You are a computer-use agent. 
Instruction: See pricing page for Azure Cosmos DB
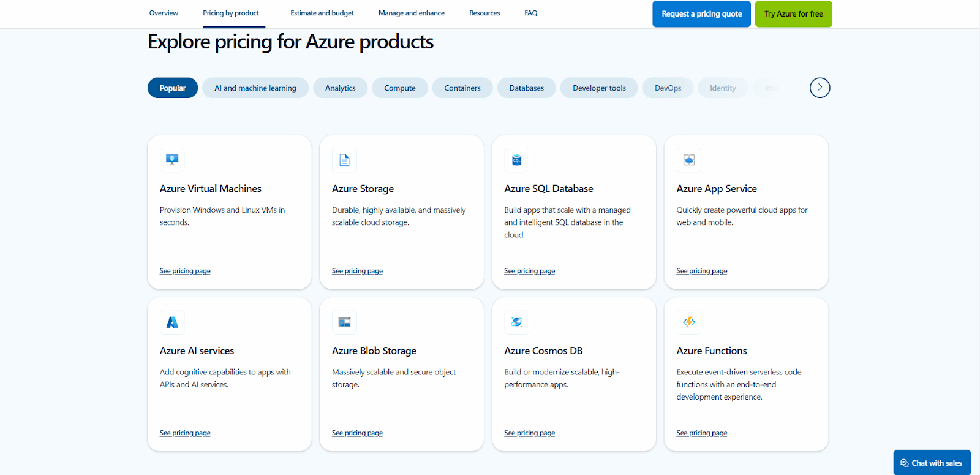(529, 433)
